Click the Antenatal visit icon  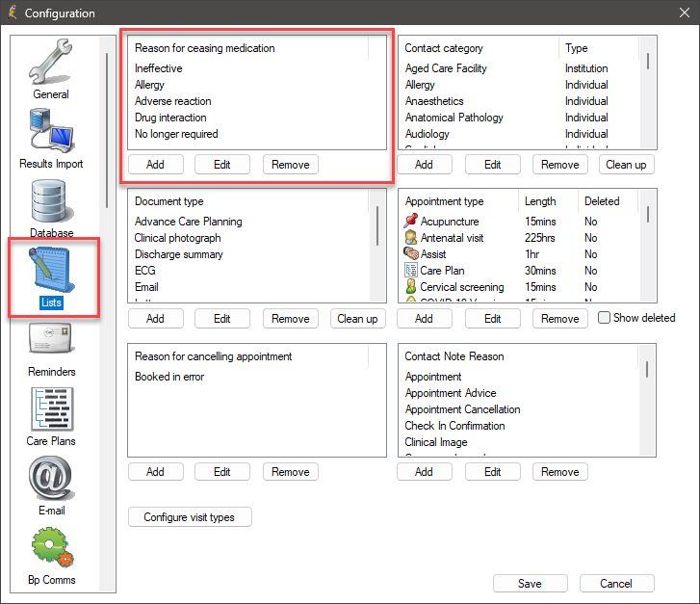411,237
